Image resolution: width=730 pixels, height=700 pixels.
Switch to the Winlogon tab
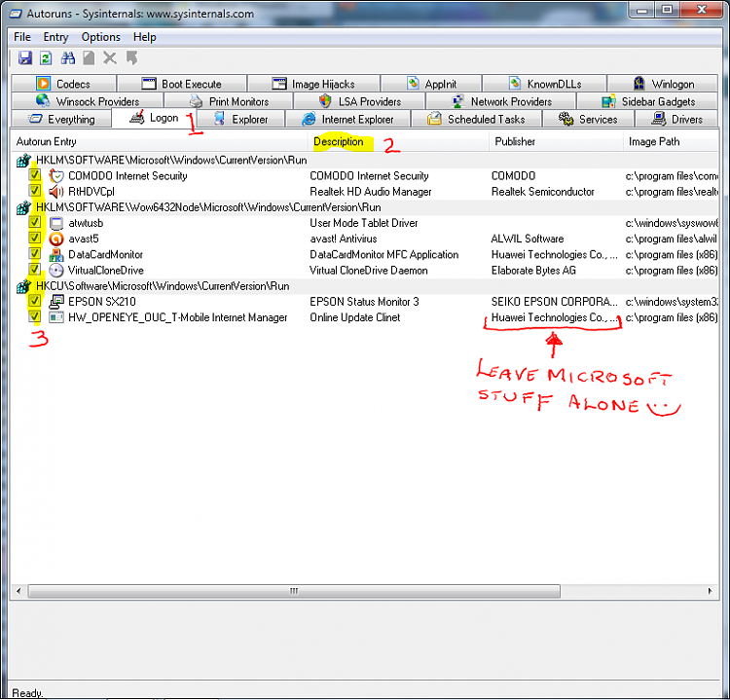point(663,84)
